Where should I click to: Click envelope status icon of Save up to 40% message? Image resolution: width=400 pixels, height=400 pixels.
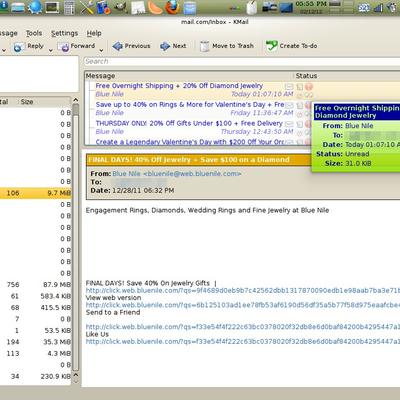point(289,105)
